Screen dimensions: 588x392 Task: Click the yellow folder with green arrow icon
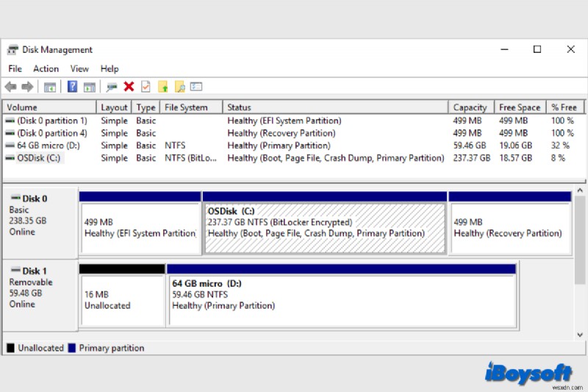coord(162,87)
